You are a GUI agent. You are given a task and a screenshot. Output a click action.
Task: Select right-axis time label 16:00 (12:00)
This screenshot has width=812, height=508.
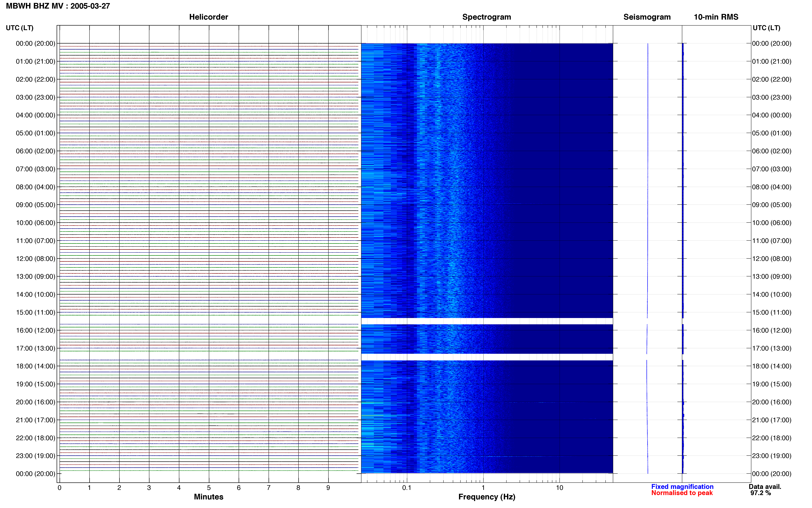coord(772,330)
